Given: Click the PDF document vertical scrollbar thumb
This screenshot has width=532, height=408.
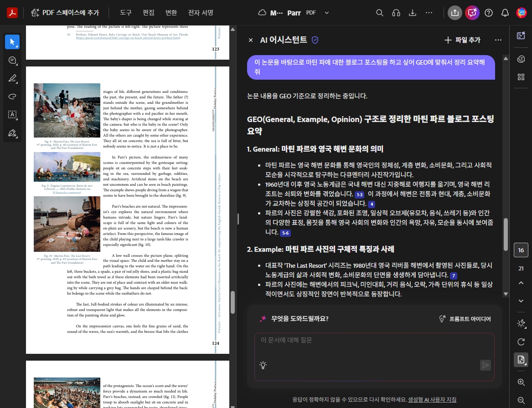Looking at the screenshot, I should (233, 302).
